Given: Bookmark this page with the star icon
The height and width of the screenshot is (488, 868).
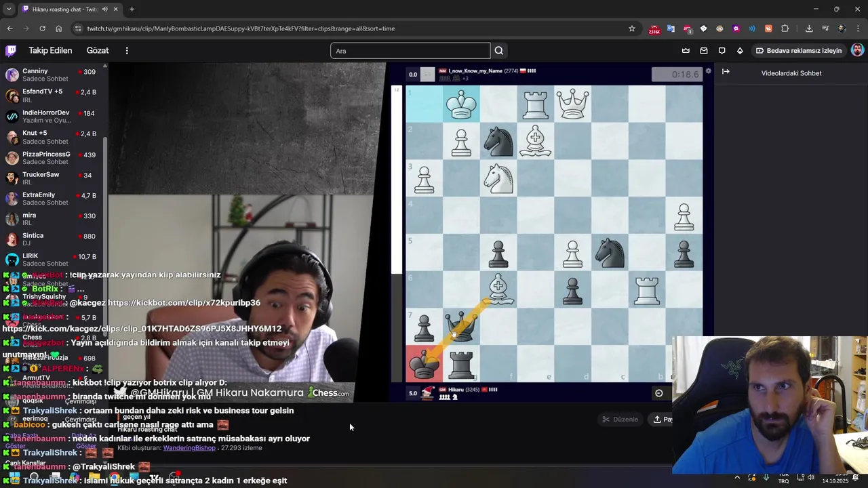Looking at the screenshot, I should (x=632, y=28).
